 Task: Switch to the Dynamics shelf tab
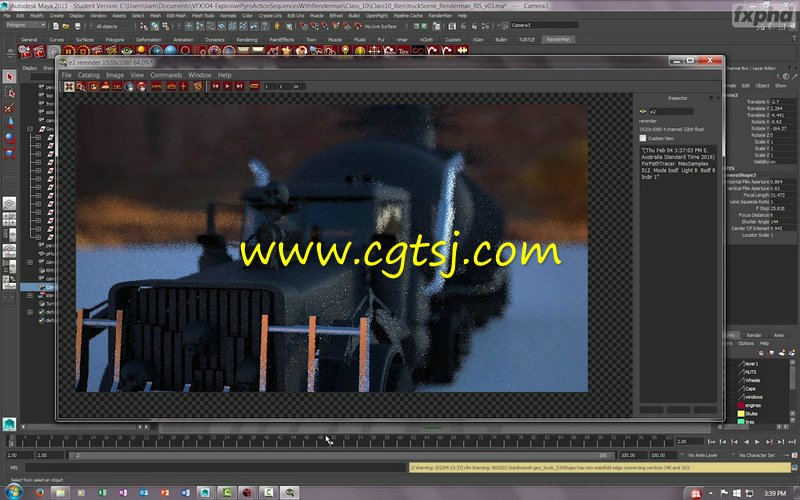tap(214, 39)
